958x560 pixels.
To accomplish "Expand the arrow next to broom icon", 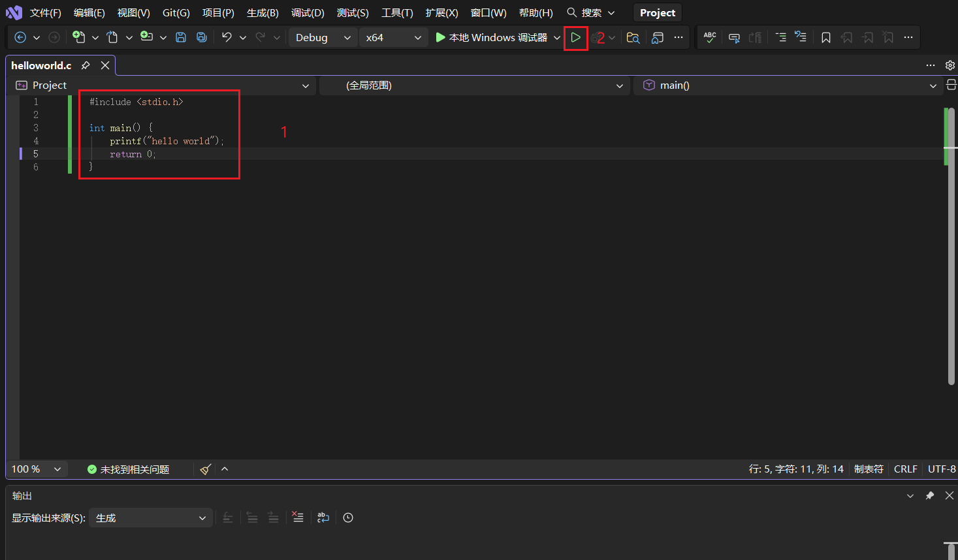I will 225,469.
